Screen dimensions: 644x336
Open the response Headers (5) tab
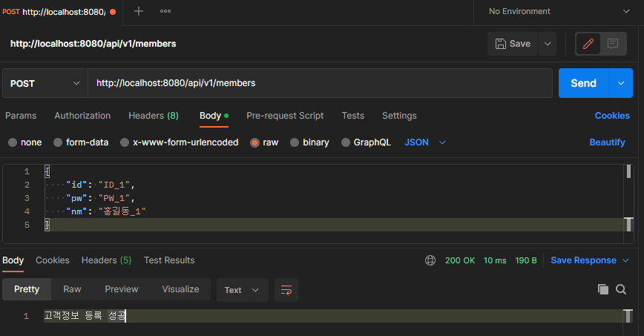pos(106,260)
